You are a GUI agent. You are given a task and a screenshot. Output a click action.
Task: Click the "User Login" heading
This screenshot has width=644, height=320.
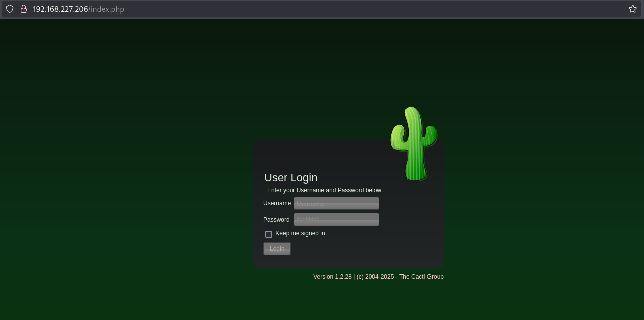point(291,178)
